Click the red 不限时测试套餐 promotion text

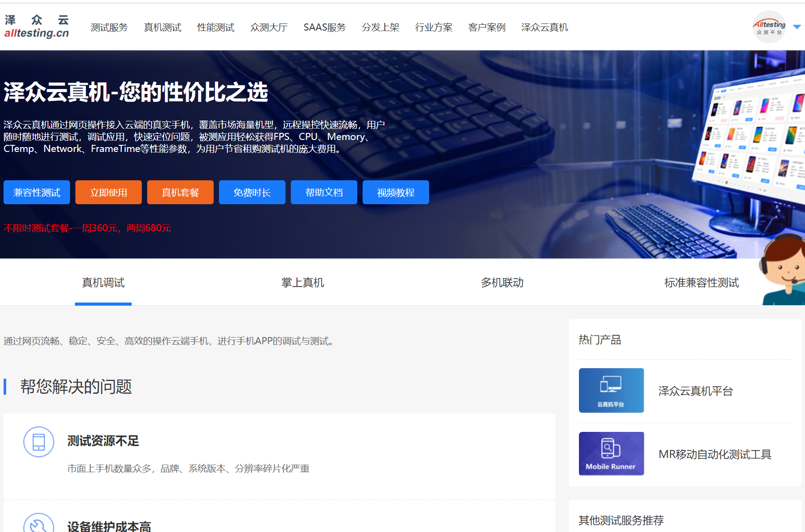[87, 228]
